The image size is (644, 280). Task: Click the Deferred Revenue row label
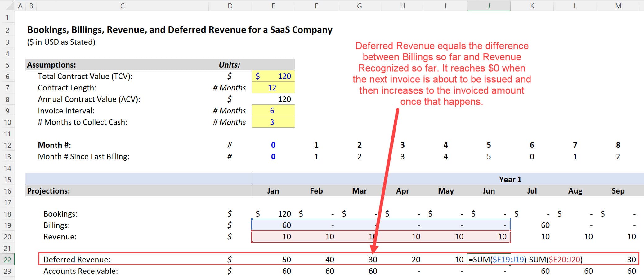pos(78,260)
